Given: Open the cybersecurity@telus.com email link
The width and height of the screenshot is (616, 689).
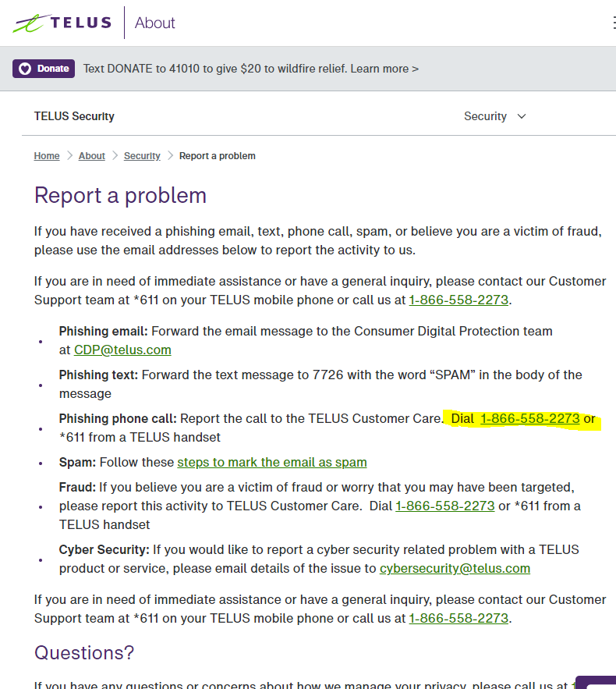Looking at the screenshot, I should click(455, 569).
